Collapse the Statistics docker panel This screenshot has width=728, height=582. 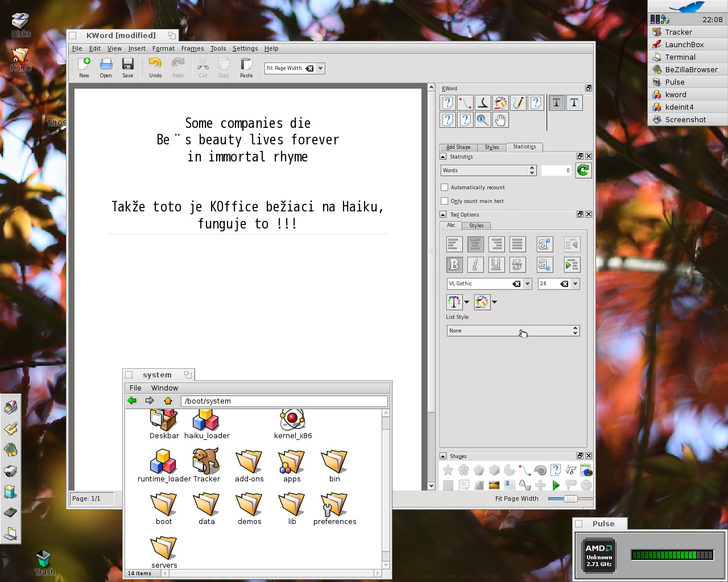(443, 156)
